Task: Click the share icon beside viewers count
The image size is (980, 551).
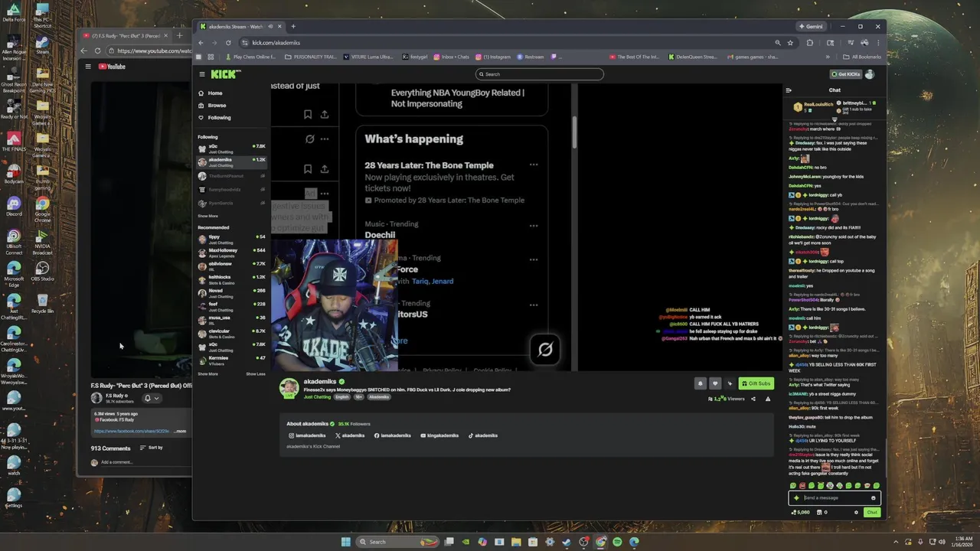Action: tap(753, 399)
